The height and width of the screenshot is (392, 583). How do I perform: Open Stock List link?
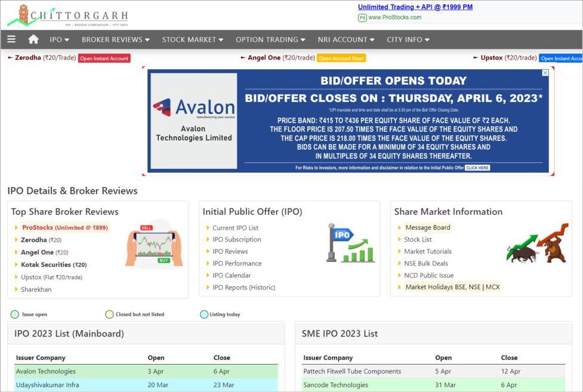(418, 239)
